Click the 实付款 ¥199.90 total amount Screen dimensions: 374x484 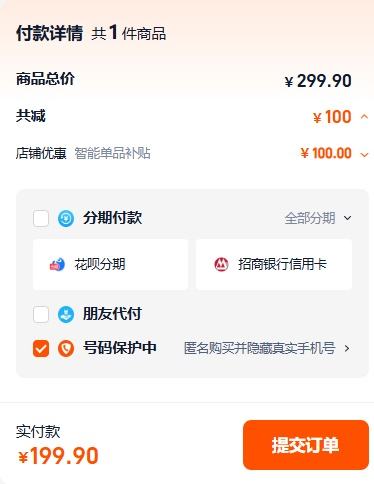click(x=58, y=456)
